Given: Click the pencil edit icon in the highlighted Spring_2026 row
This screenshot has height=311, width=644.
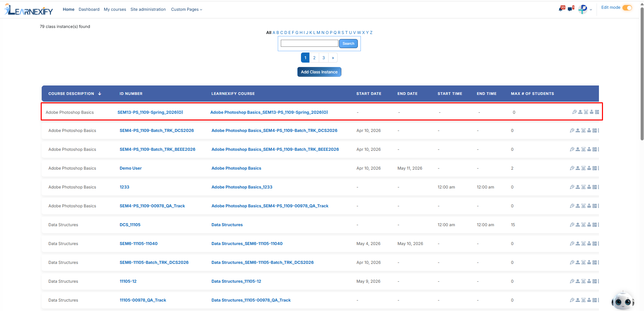Looking at the screenshot, I should tap(574, 112).
